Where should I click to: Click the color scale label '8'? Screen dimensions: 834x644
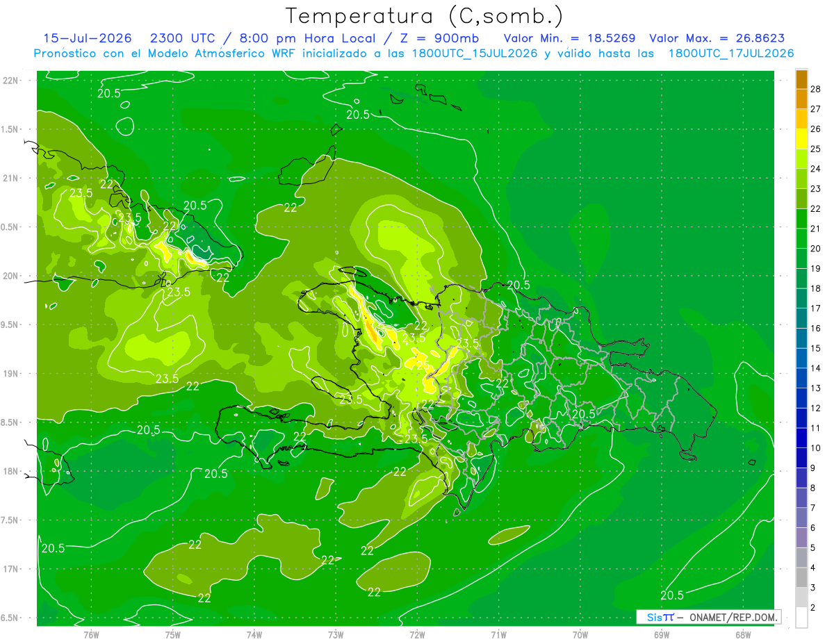point(813,488)
